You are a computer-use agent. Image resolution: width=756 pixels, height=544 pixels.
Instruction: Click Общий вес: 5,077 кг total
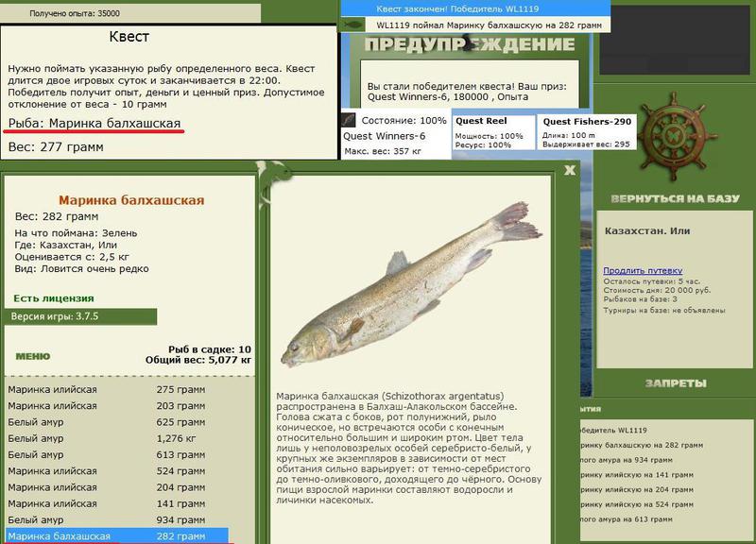pyautogui.click(x=198, y=360)
